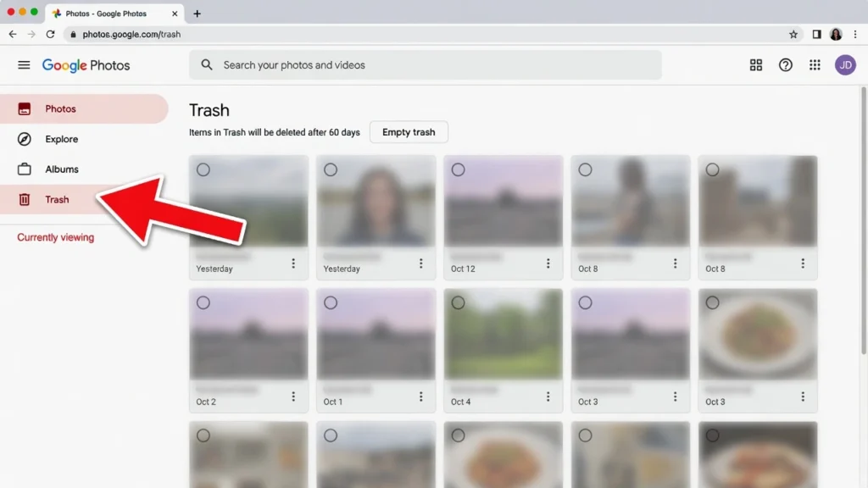Open more options for Oct 2 photo

[293, 396]
